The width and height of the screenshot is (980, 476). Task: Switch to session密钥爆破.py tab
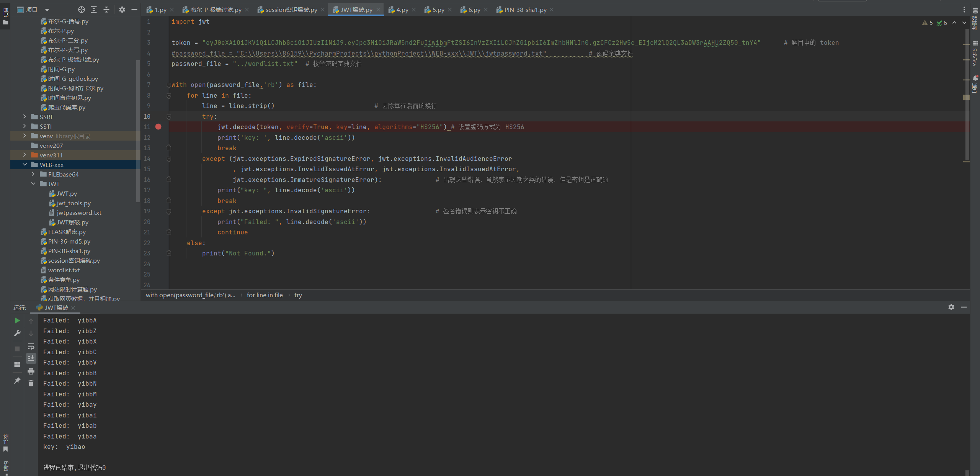(291, 10)
